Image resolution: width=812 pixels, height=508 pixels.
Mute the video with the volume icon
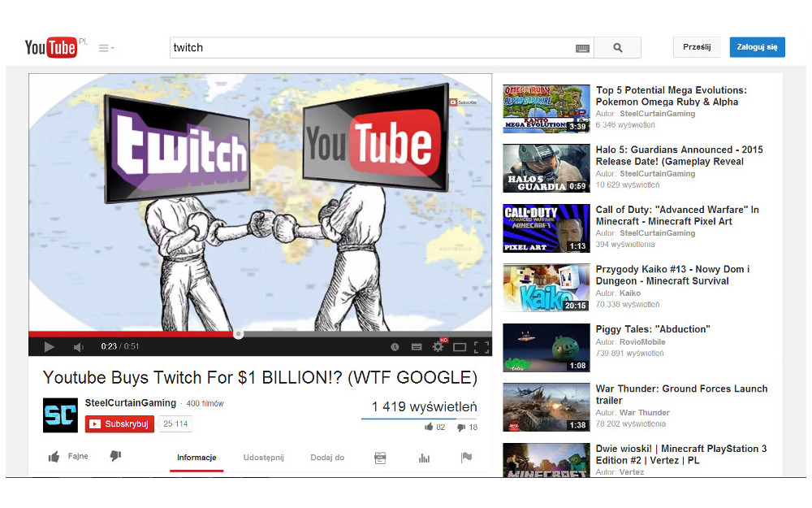[x=77, y=346]
